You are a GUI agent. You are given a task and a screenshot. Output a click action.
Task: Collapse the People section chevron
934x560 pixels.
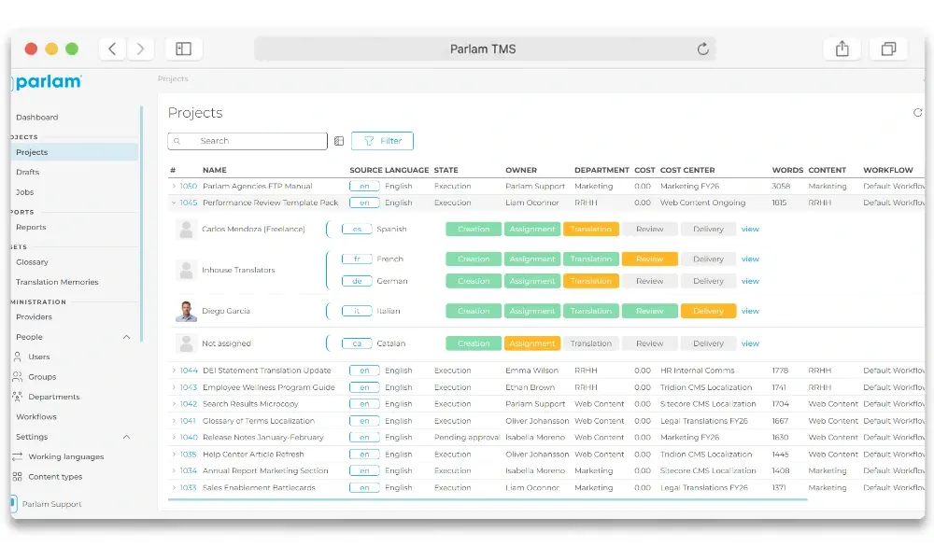coord(126,337)
